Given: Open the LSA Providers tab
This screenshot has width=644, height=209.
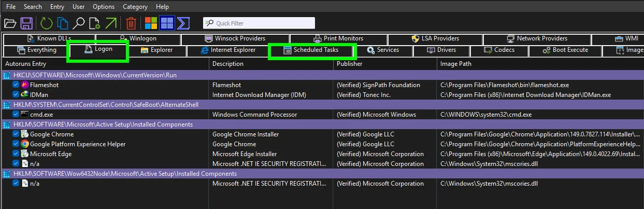Looking at the screenshot, I should (x=435, y=39).
